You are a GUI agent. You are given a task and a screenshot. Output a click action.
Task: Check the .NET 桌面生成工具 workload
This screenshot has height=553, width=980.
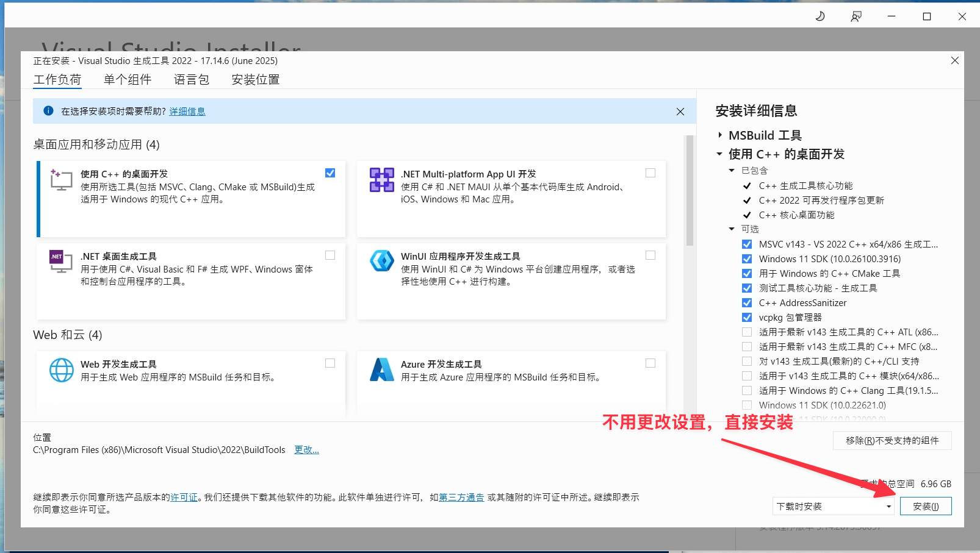coord(330,255)
